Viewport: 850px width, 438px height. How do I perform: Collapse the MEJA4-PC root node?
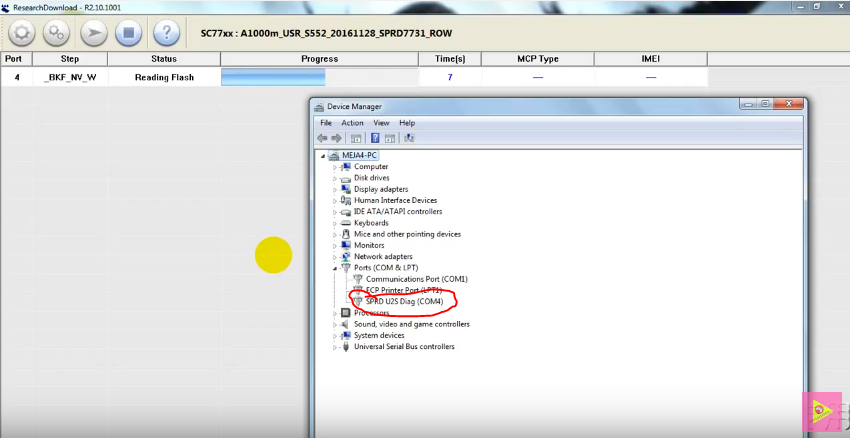pyautogui.click(x=324, y=156)
